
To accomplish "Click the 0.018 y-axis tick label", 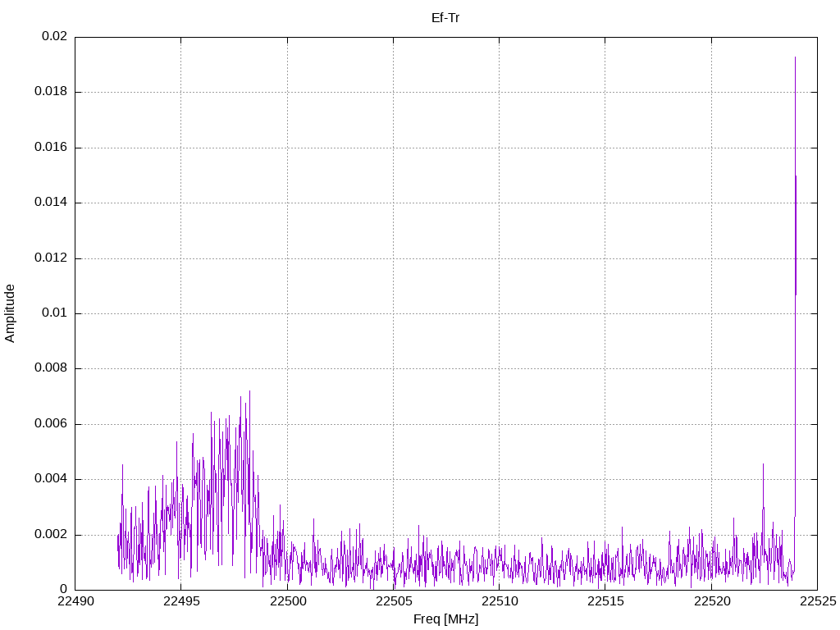I will (50, 92).
